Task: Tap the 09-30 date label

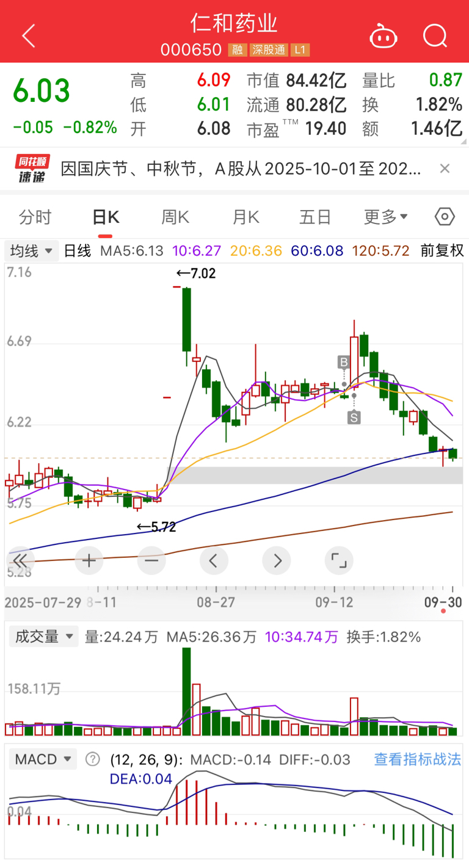Action: click(444, 602)
